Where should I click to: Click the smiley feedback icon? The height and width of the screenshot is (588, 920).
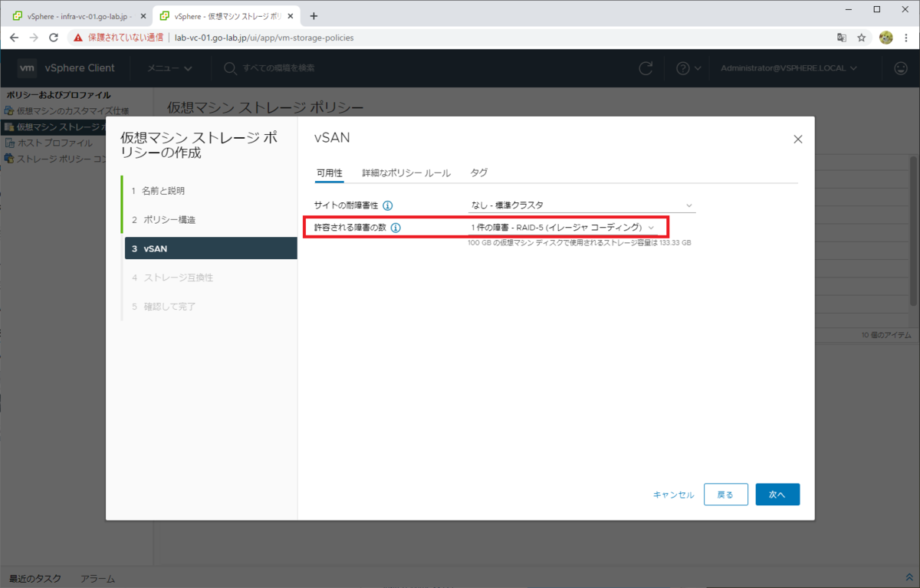tap(901, 68)
